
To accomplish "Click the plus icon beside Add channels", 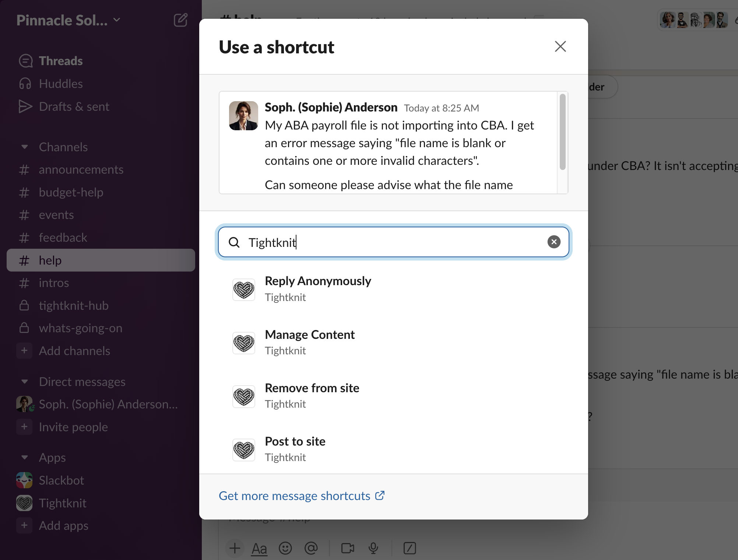I will click(x=24, y=351).
